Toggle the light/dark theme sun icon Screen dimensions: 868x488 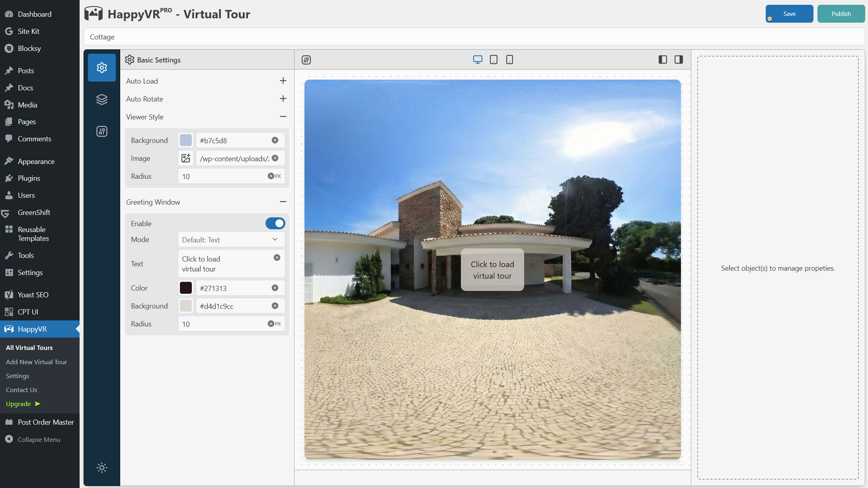[102, 468]
